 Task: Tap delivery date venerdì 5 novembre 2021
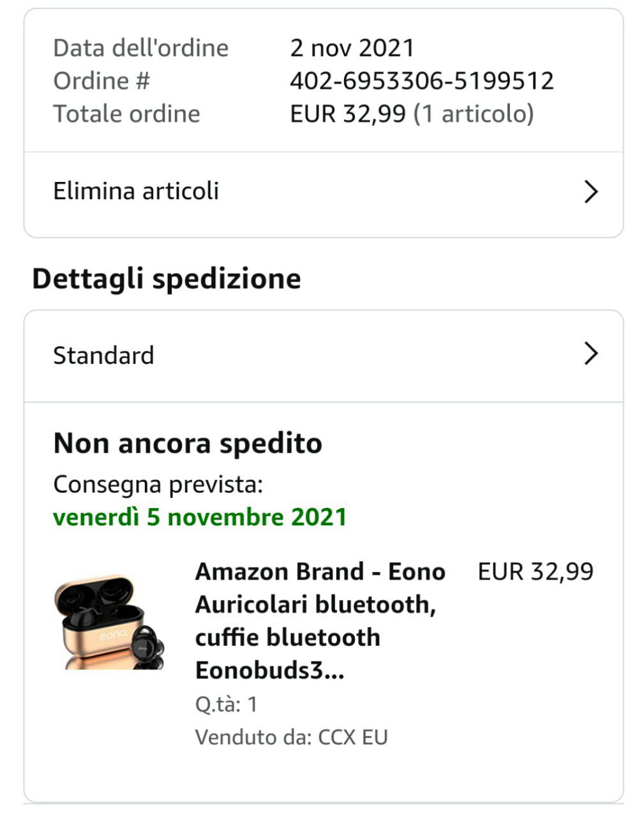tap(200, 517)
